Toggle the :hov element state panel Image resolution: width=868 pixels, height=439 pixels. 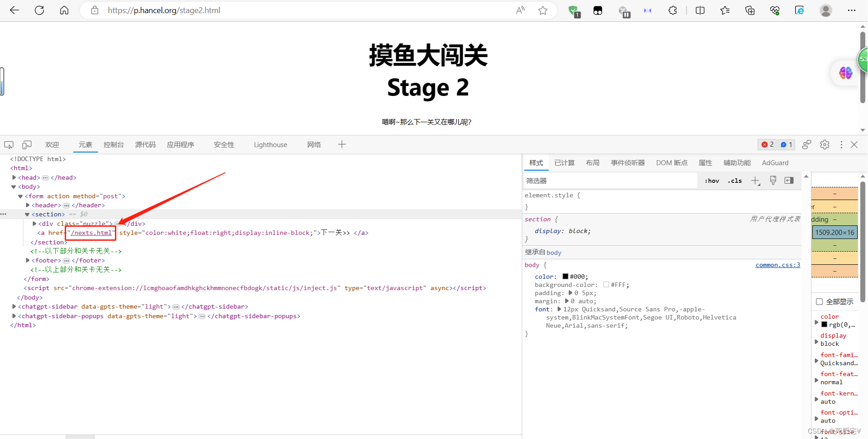click(x=712, y=181)
